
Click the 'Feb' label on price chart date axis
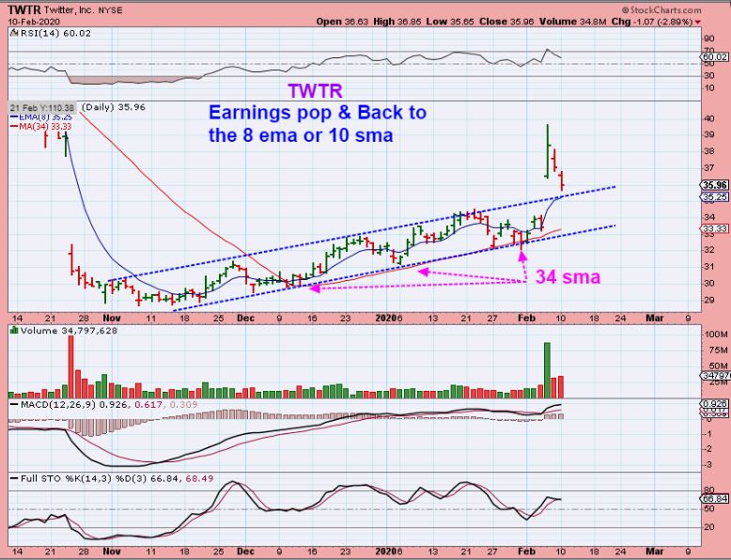(526, 318)
